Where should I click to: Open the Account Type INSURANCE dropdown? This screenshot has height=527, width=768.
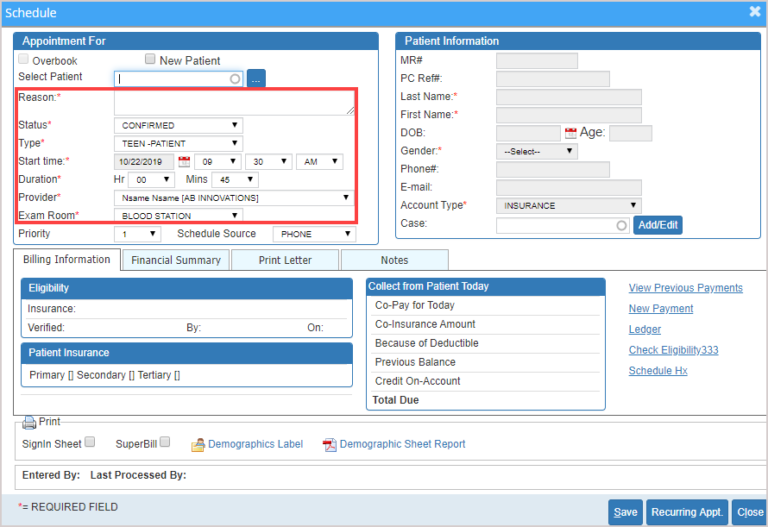coord(567,206)
